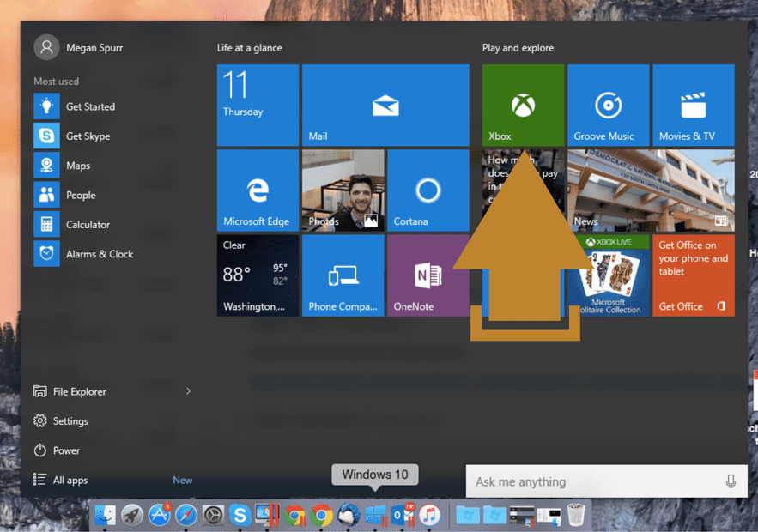Open the News live tile
The width and height of the screenshot is (758, 532).
pyautogui.click(x=651, y=190)
